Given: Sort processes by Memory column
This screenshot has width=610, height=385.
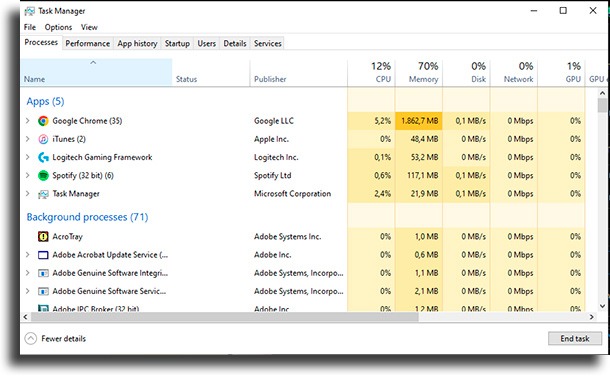Looking at the screenshot, I should pos(419,73).
